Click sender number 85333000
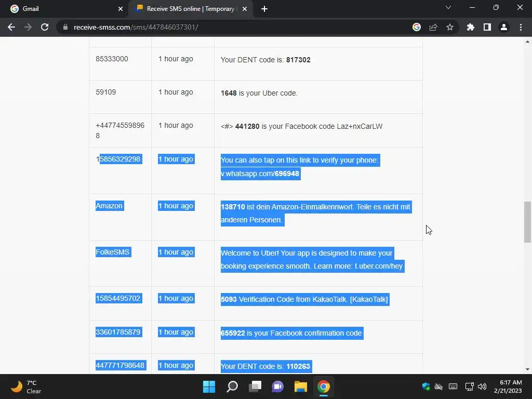Screen dimensions: 532x399 point(112,59)
